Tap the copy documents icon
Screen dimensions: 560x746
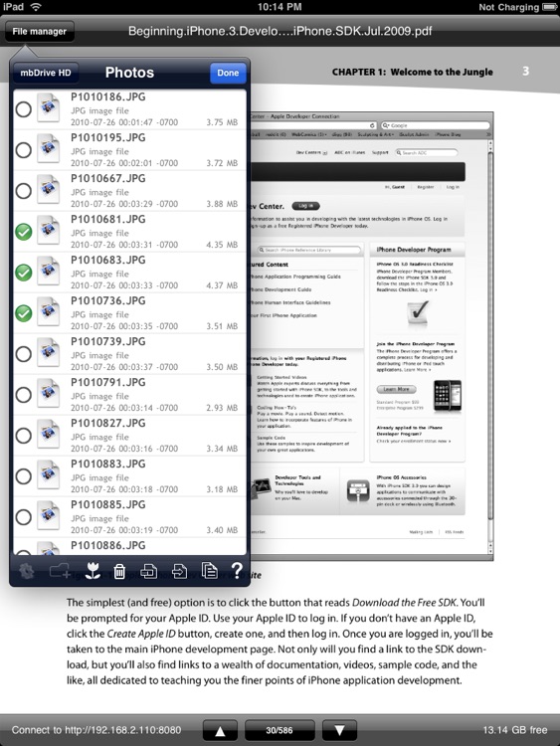click(209, 571)
